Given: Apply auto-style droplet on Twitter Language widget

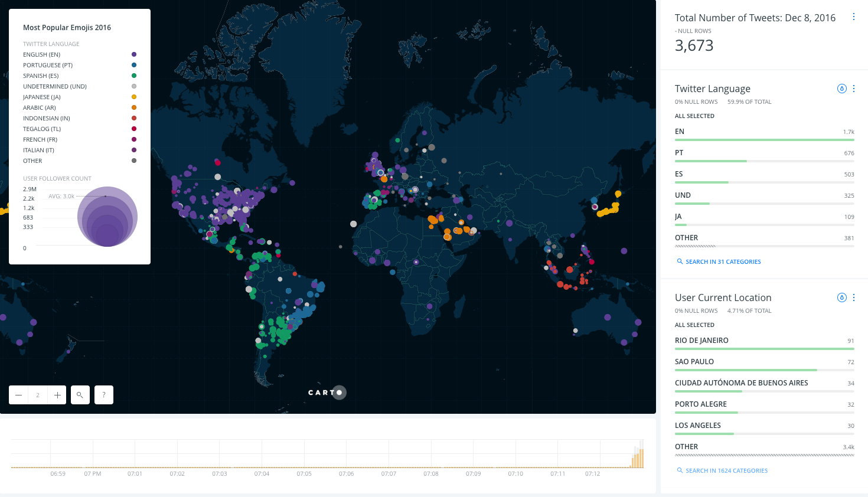Looking at the screenshot, I should 841,89.
